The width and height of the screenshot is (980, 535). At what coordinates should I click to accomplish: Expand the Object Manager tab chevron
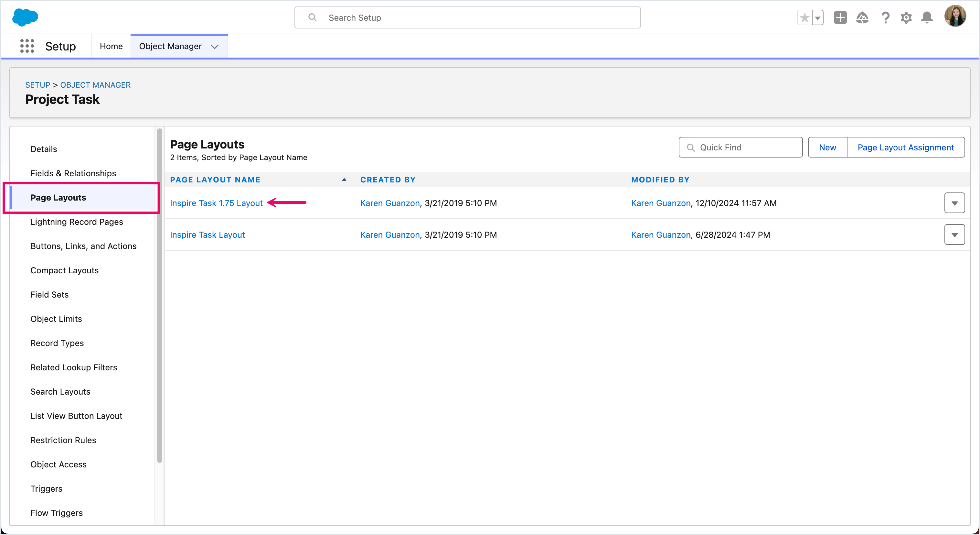pos(215,47)
